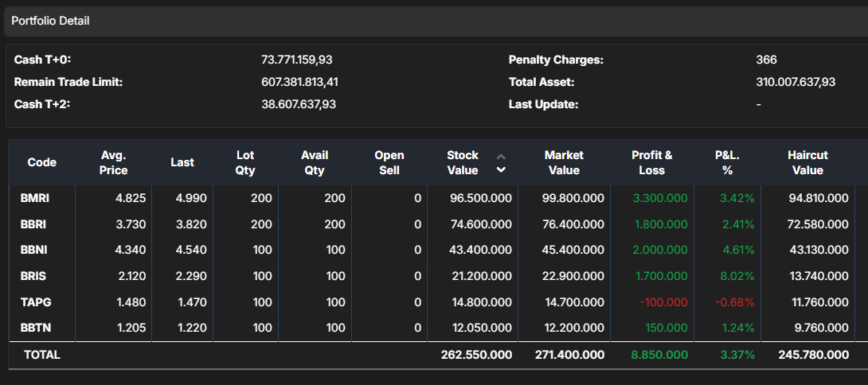Click the descending sort arrow in Stock Value
868x385 pixels.
(501, 169)
